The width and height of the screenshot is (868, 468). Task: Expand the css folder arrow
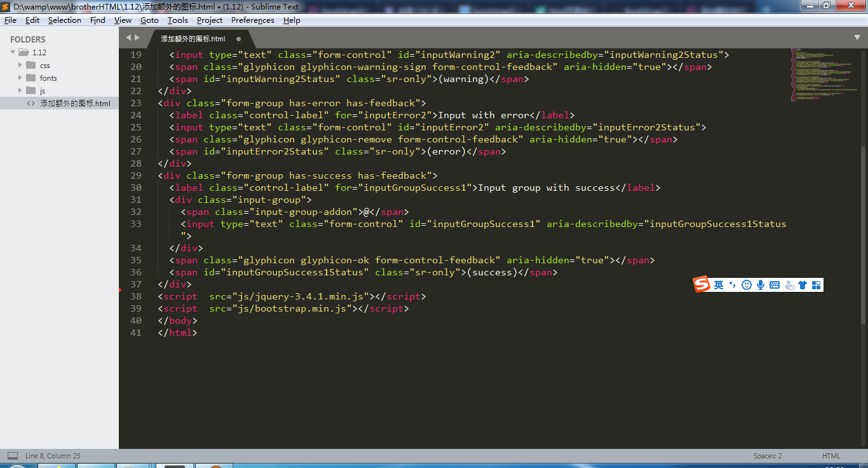coord(20,65)
